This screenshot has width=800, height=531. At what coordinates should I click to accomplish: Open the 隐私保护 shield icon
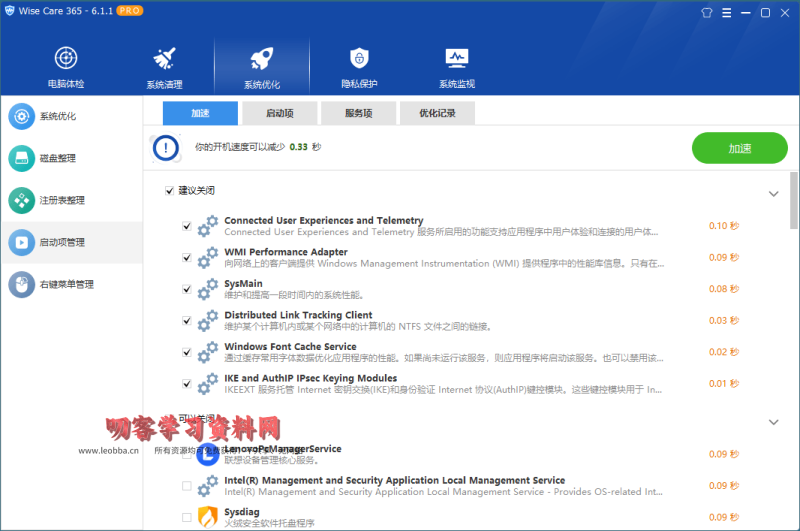click(x=359, y=58)
